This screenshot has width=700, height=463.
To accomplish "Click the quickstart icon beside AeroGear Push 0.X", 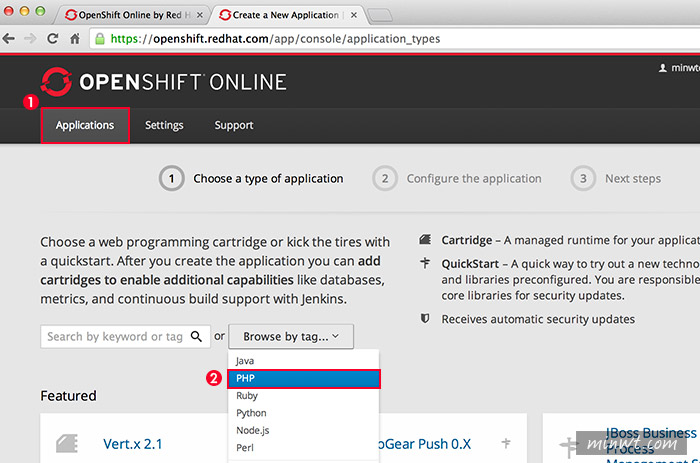I will [506, 443].
